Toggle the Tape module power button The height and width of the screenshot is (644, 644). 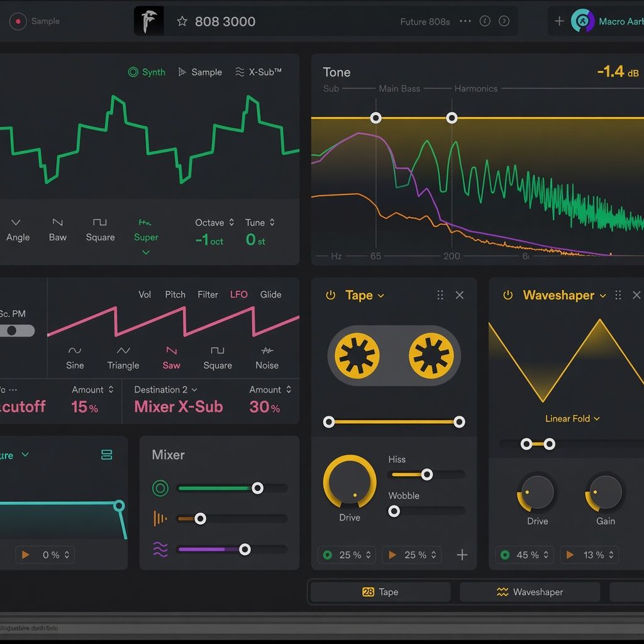pos(331,296)
